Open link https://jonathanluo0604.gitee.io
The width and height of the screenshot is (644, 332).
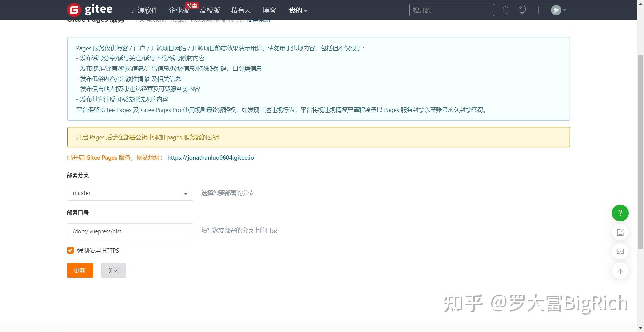click(210, 157)
